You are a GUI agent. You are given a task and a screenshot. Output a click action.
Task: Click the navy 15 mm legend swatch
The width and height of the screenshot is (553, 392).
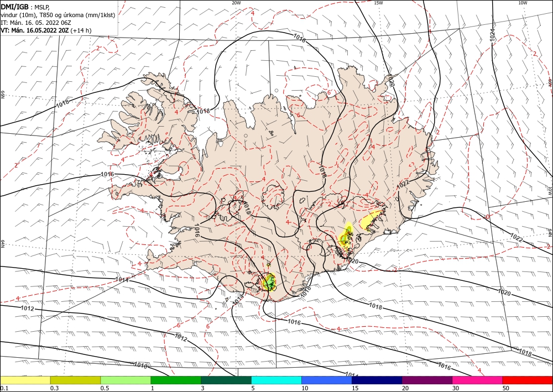377,380
